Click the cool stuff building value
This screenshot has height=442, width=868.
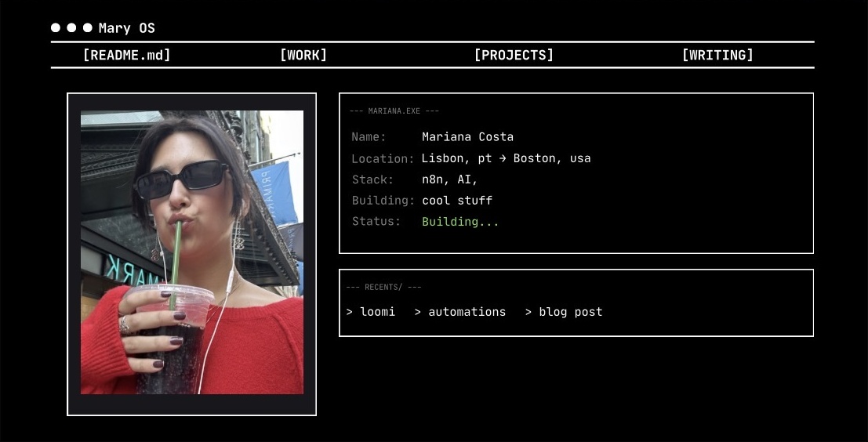[457, 201]
